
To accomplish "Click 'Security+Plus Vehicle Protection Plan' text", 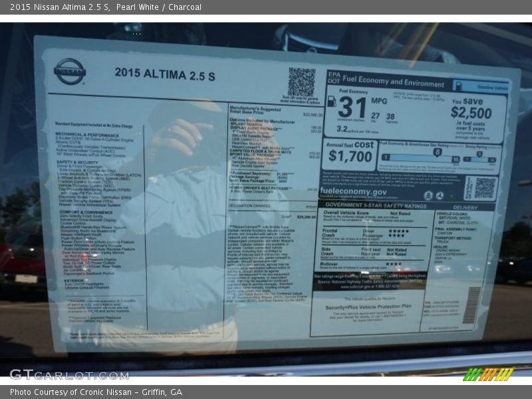I will (x=368, y=307).
